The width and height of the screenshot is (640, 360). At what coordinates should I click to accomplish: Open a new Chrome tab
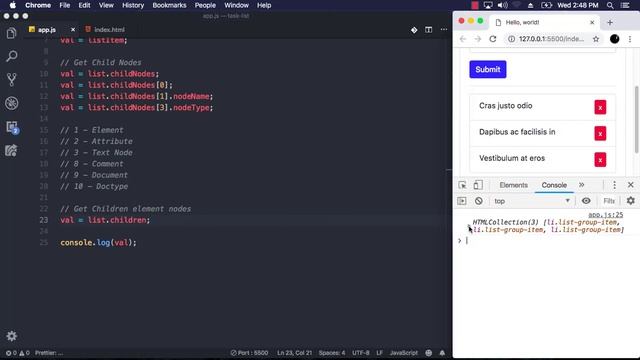click(x=610, y=22)
